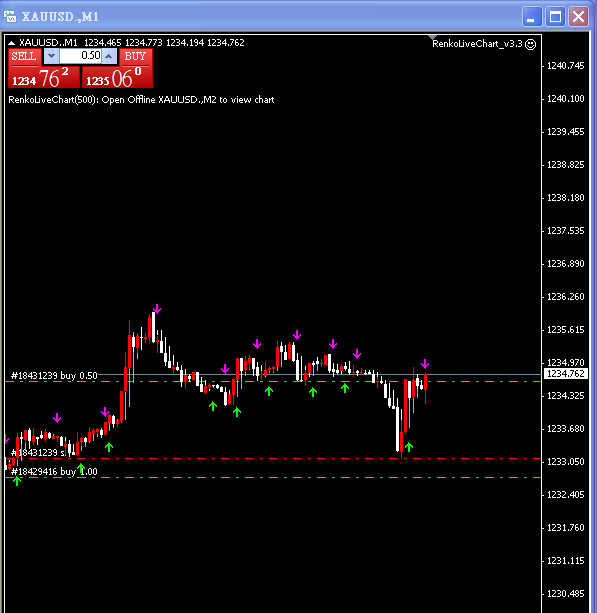Click the gray chart shift triangle marker

point(432,38)
